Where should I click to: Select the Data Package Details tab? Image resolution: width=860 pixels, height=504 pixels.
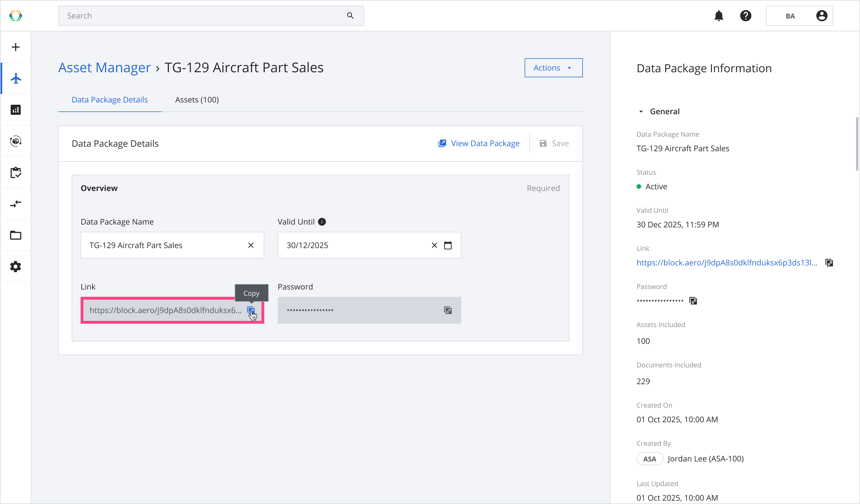pos(109,100)
